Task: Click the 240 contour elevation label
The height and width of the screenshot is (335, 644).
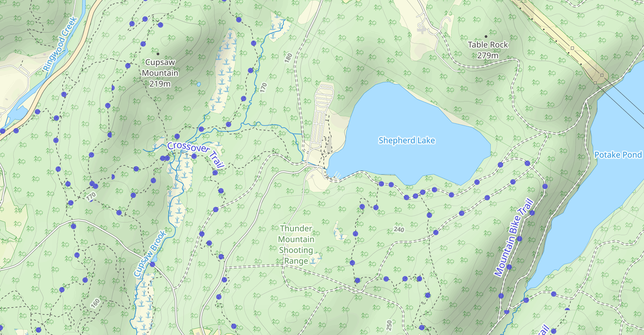Action: point(399,229)
